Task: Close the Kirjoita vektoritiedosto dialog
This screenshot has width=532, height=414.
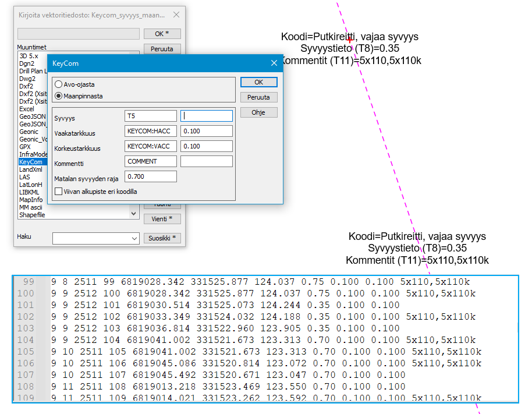Action: pyautogui.click(x=176, y=15)
